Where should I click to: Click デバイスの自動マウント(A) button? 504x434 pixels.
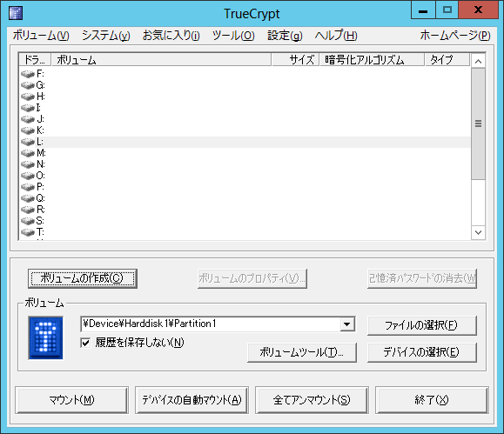pos(192,400)
